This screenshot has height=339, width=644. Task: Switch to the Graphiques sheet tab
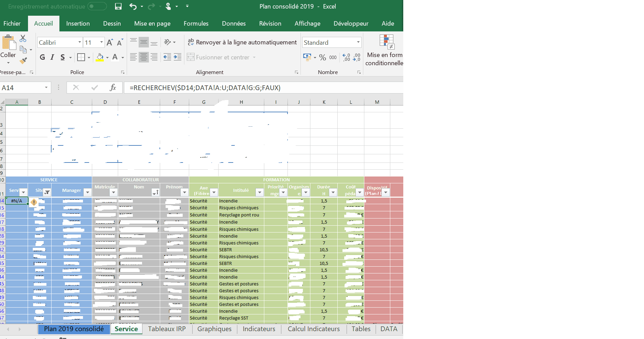click(x=214, y=329)
